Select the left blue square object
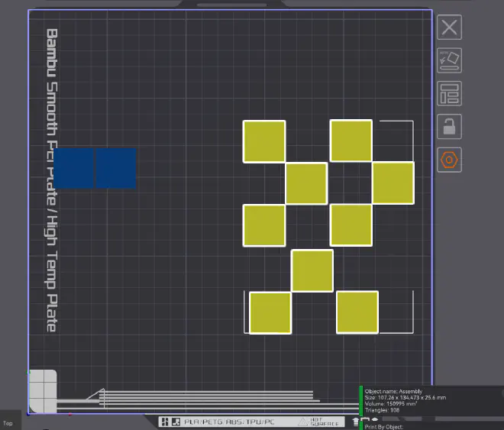This screenshot has width=504, height=430. (73, 168)
